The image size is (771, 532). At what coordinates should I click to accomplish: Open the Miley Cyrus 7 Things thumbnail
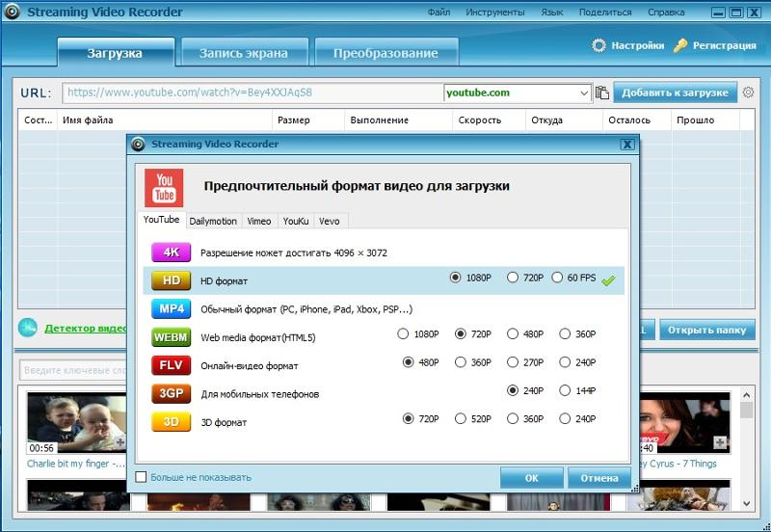685,423
